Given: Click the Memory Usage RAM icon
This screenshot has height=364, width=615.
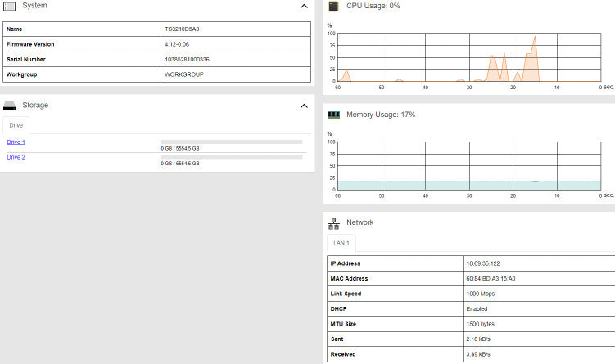Looking at the screenshot, I should pyautogui.click(x=333, y=115).
